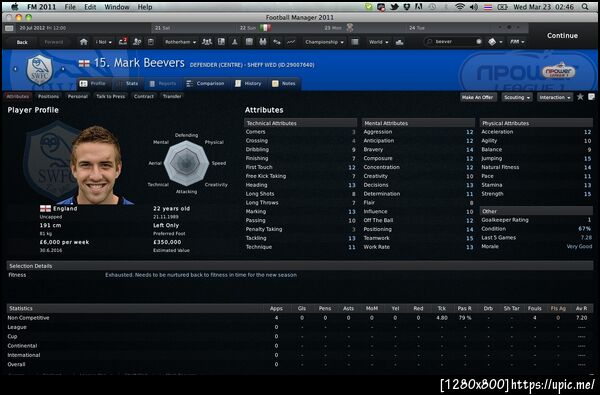This screenshot has height=395, width=600.
Task: Click the Continue button
Action: tap(562, 36)
